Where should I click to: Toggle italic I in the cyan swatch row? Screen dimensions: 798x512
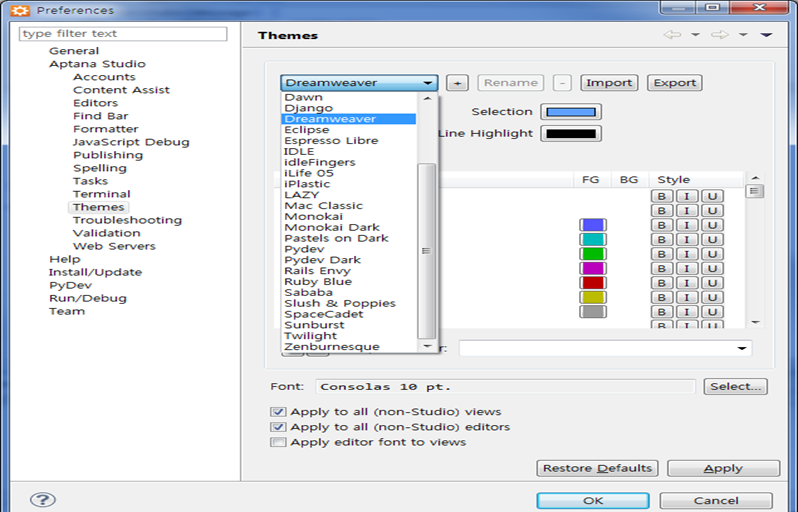[x=687, y=240]
